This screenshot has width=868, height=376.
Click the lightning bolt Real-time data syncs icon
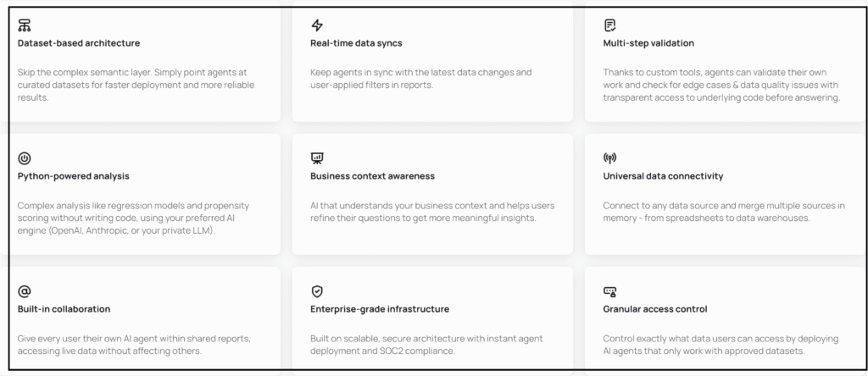[x=317, y=25]
